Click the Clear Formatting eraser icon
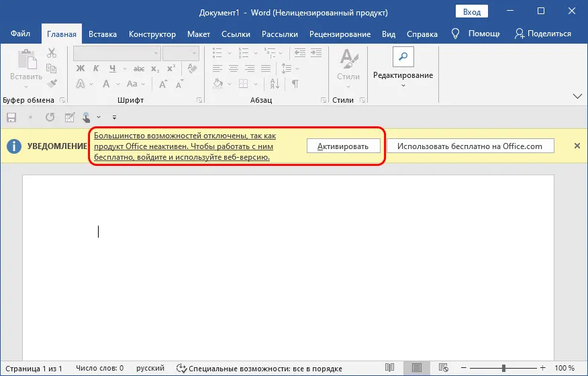 click(x=193, y=68)
